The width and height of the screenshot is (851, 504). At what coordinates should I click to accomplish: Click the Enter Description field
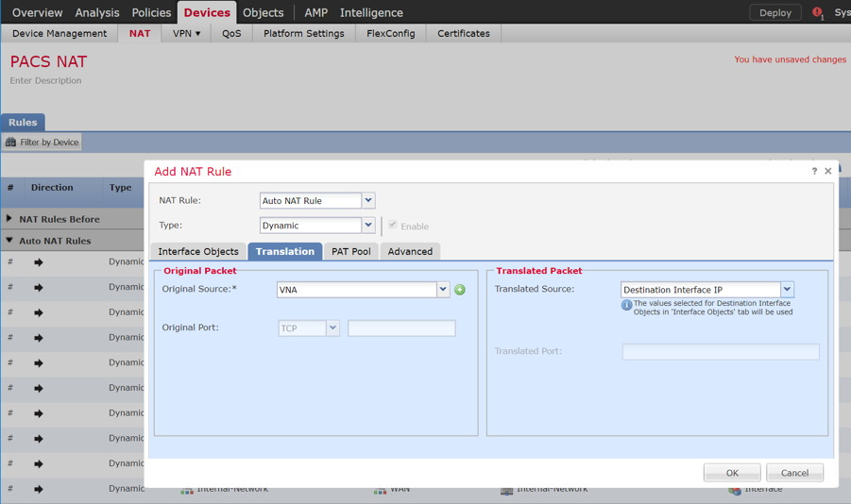pos(45,80)
